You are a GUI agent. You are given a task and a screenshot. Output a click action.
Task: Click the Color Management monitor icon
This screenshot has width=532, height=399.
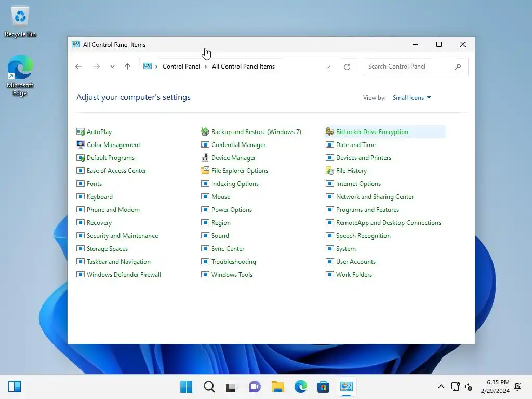click(x=81, y=144)
